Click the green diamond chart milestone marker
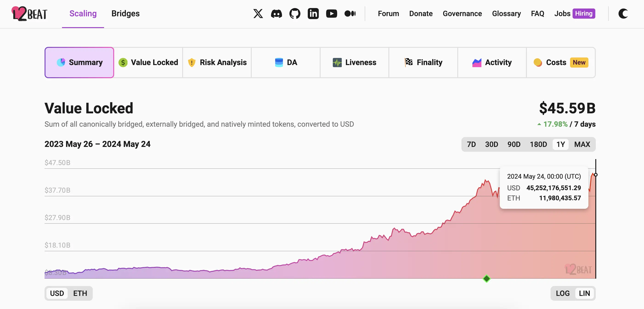 point(486,278)
